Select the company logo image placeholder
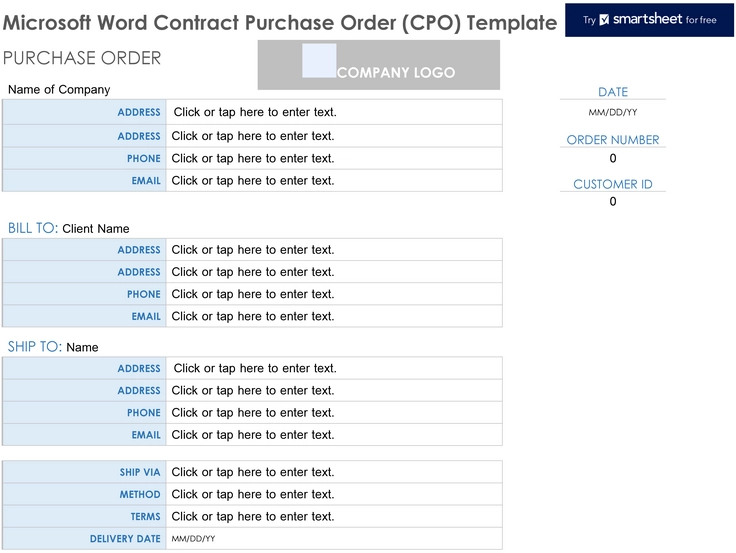736x553 pixels. pos(378,65)
